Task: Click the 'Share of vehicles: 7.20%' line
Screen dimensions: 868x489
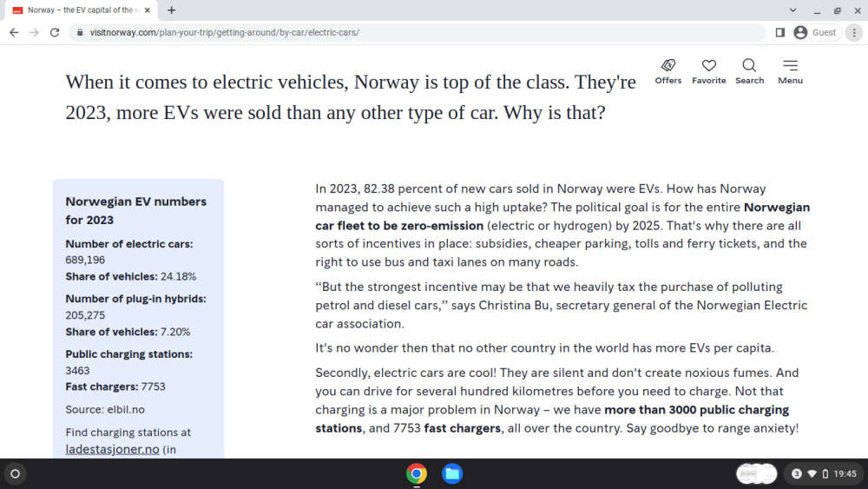Action: point(128,332)
